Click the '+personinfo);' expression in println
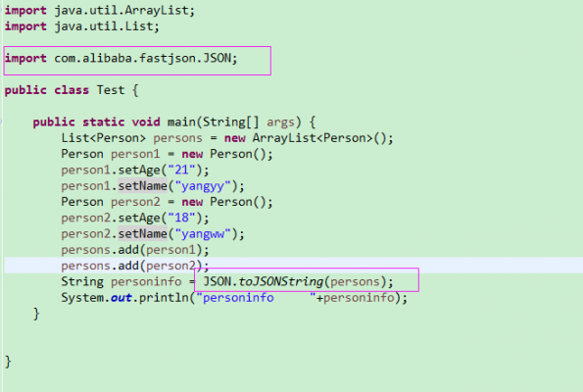This screenshot has height=392, width=583. pos(363,298)
